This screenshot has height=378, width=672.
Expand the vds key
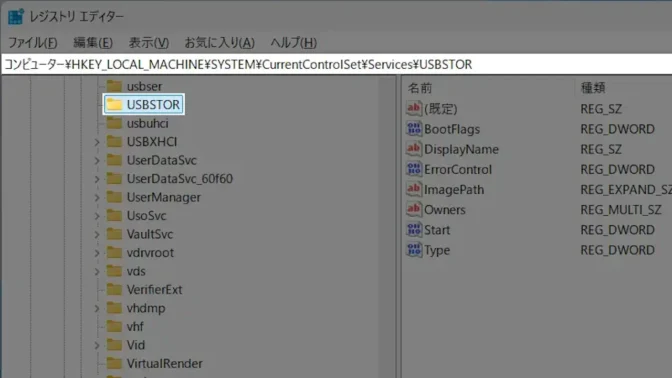tap(97, 272)
